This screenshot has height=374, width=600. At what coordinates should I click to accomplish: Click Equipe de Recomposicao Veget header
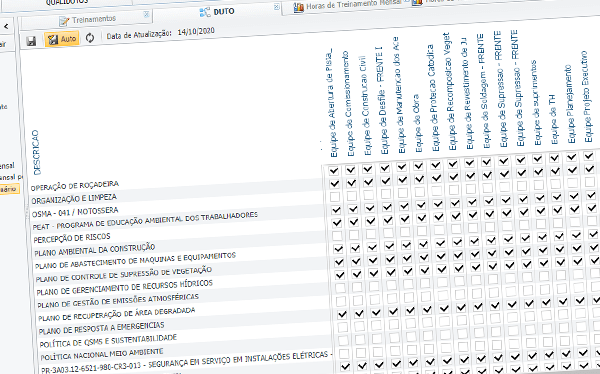coord(450,91)
